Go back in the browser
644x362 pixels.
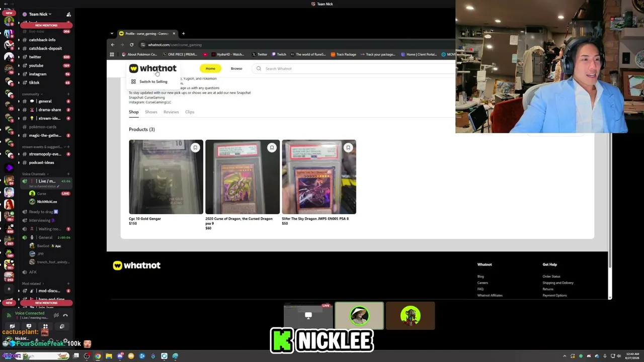pyautogui.click(x=113, y=45)
